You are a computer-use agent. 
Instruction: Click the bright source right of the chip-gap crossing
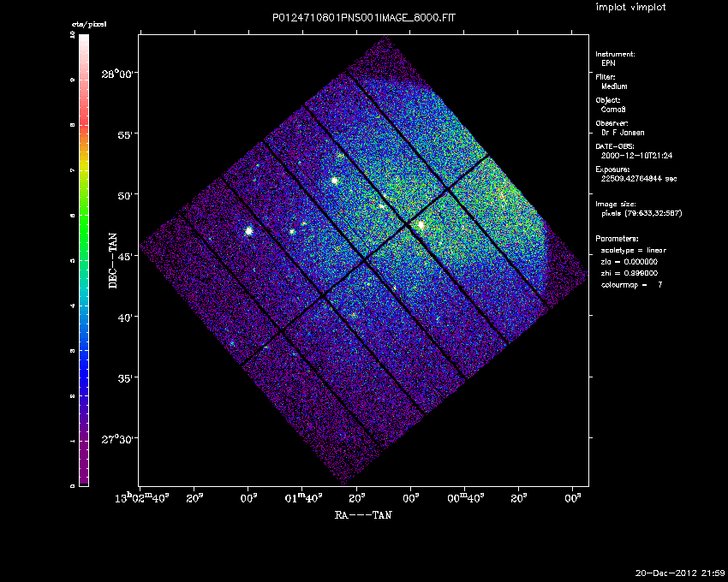[x=421, y=224]
